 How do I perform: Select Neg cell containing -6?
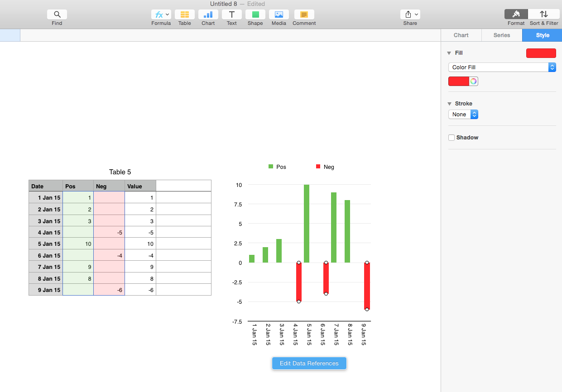pos(109,290)
